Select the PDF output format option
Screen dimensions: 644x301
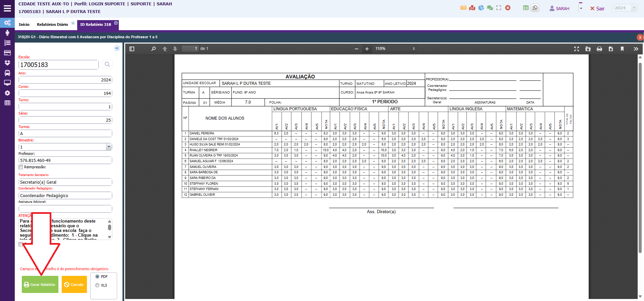(x=97, y=277)
